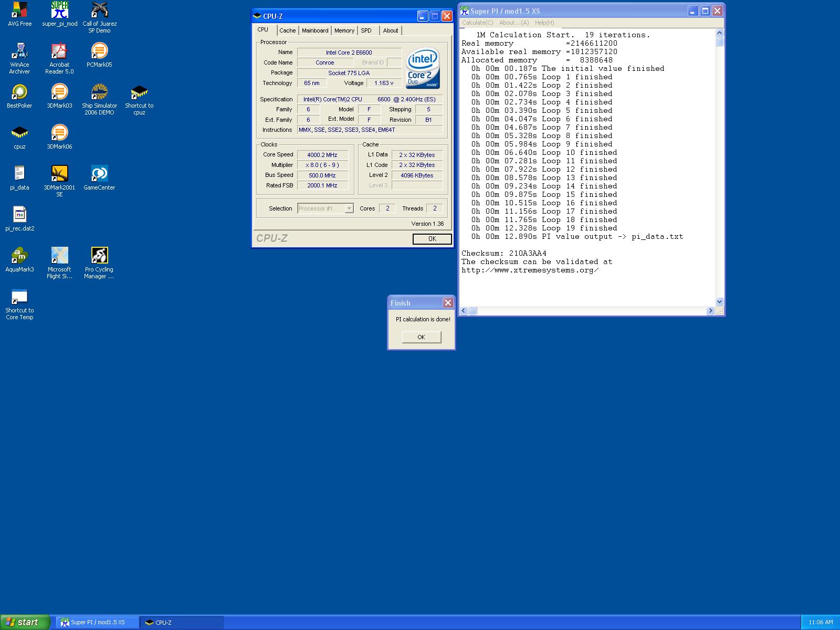This screenshot has width=840, height=630.
Task: Click the Loop 19 finished line
Action: (544, 228)
